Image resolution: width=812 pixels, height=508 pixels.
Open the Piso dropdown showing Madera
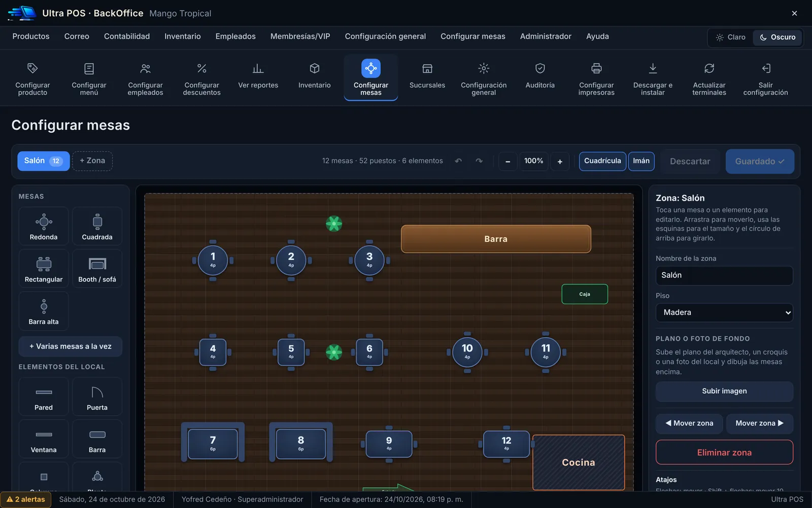pyautogui.click(x=724, y=312)
